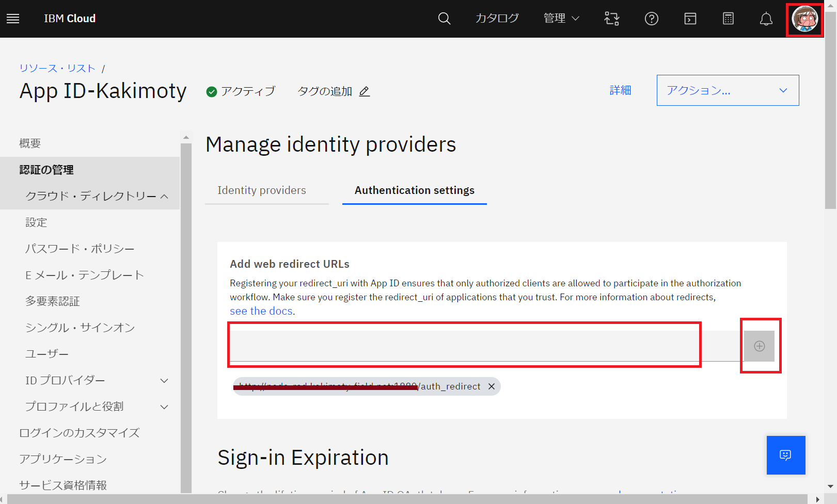Viewport: 837px width, 504px height.
Task: Click the plus button to add redirect URL
Action: click(x=759, y=346)
